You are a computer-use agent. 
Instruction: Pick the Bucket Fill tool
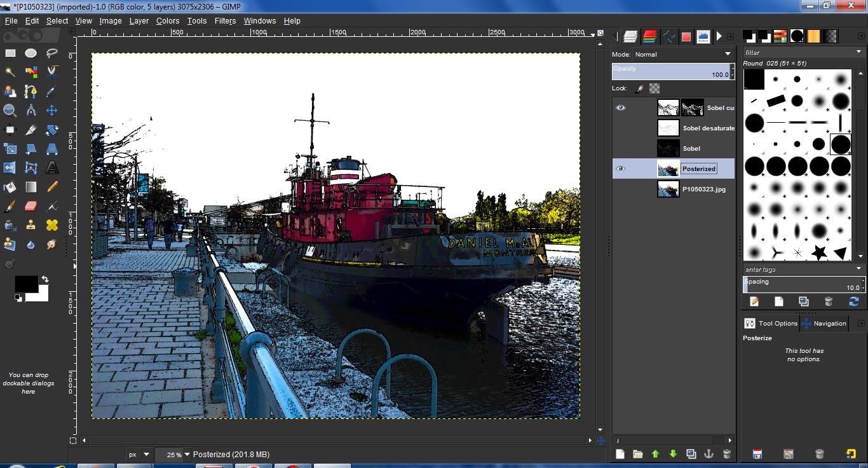click(10, 187)
